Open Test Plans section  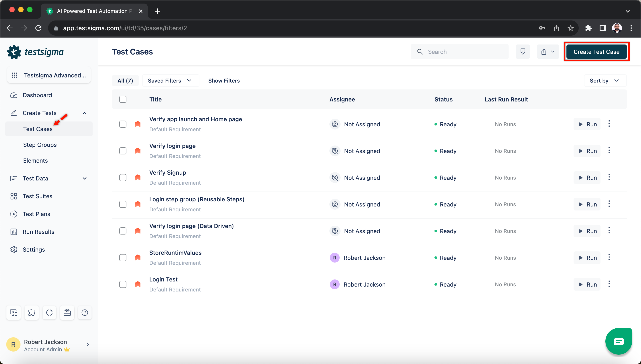pos(37,214)
